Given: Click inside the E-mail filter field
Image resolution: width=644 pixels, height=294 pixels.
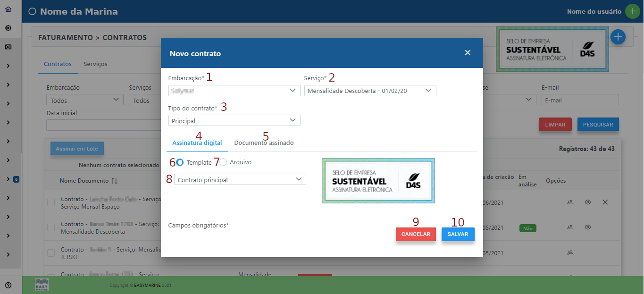Looking at the screenshot, I should point(580,100).
